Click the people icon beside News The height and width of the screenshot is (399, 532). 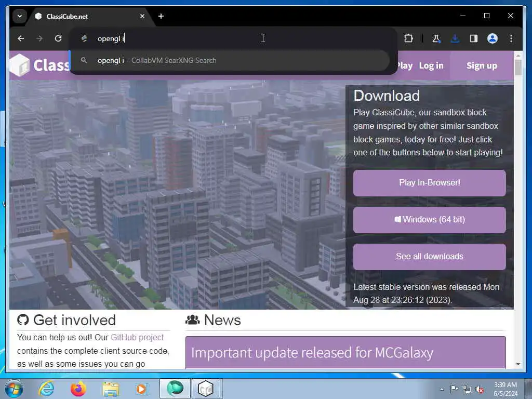[x=192, y=320]
